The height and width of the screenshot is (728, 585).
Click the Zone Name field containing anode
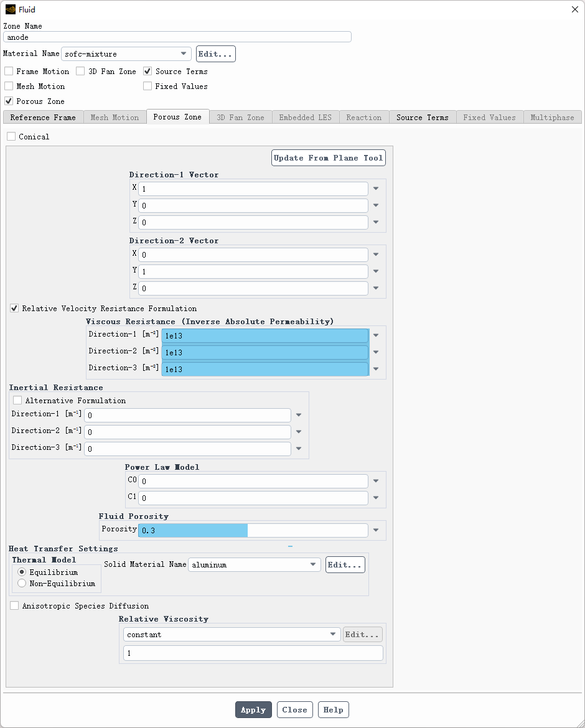point(177,37)
